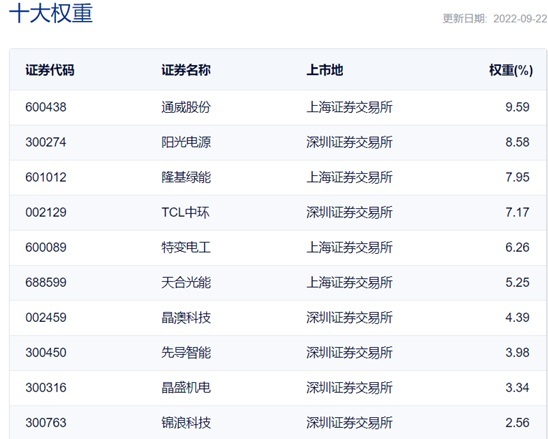Click stock name 特变电工
Viewport: 548px width, 439px height.
tap(186, 247)
